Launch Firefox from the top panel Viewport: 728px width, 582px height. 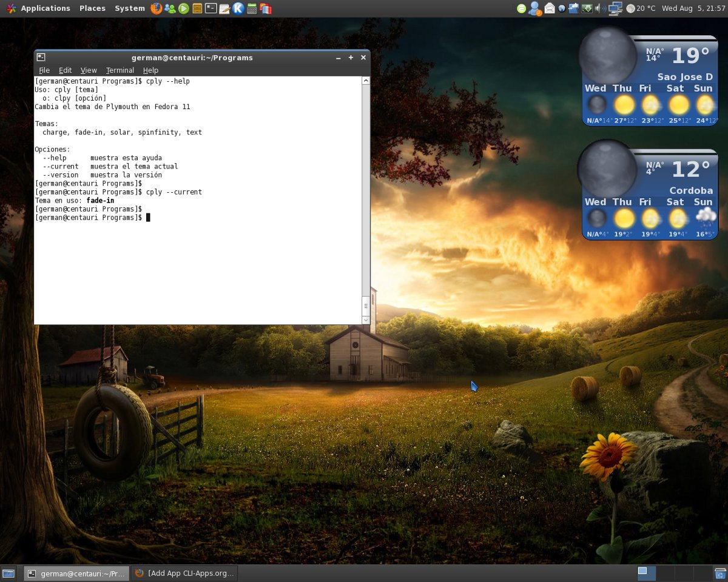(x=157, y=8)
